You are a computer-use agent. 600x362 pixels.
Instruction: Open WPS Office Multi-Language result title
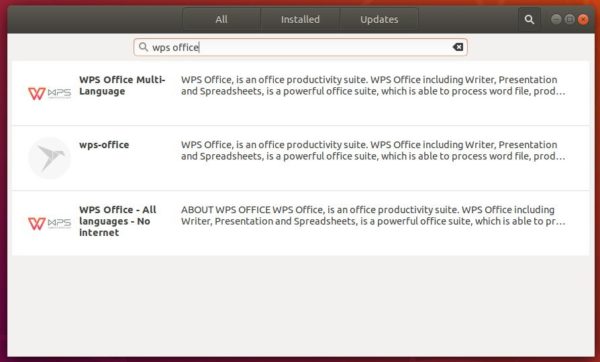(122, 85)
